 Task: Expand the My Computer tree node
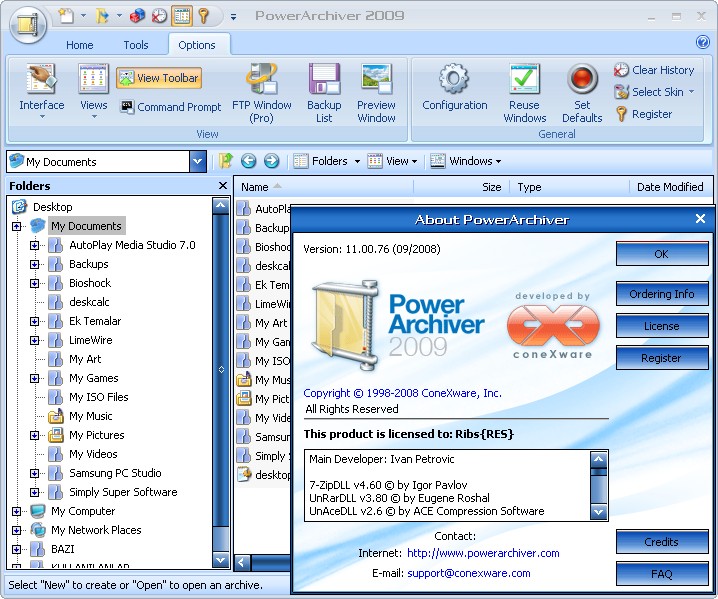tap(16, 511)
